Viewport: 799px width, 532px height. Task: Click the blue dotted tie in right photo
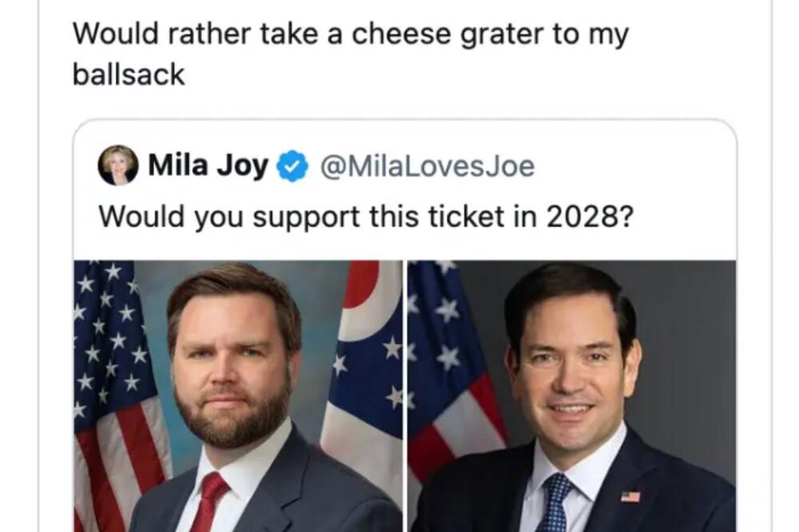point(555,502)
